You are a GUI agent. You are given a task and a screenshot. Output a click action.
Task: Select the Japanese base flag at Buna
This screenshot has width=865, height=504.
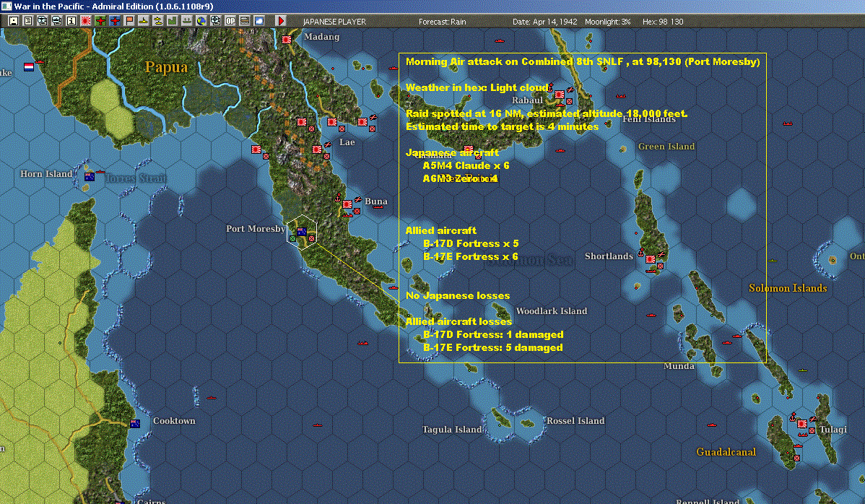[x=347, y=204]
